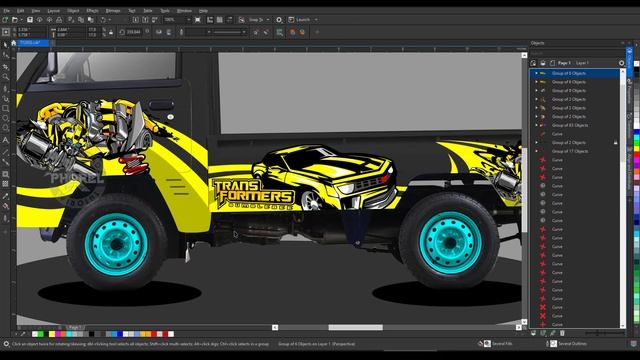
Task: Open the Edit menu
Action: click(x=20, y=11)
